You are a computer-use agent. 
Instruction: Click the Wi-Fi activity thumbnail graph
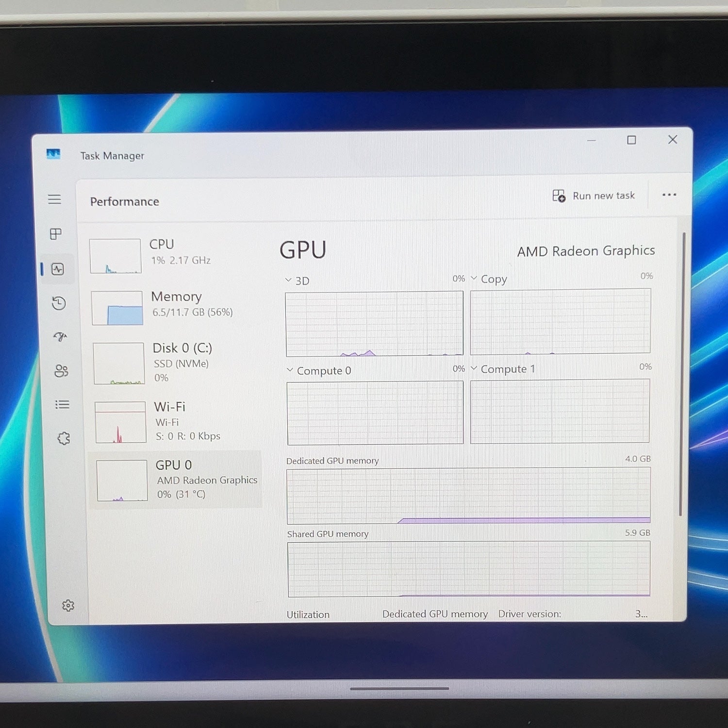120,422
